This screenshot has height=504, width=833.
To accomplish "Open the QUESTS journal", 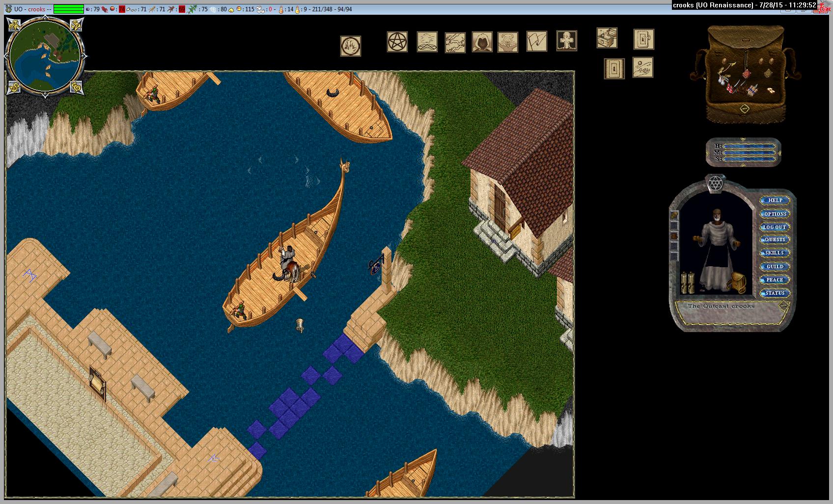I will [775, 240].
